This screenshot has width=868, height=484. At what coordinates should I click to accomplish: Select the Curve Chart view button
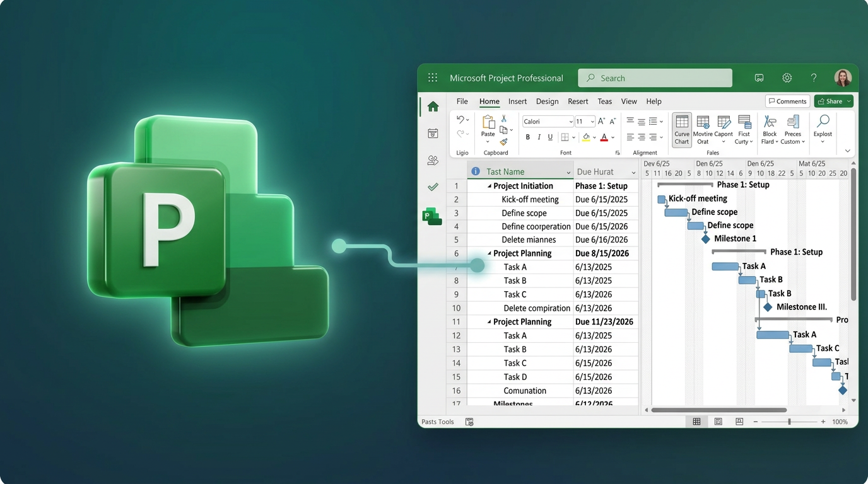click(682, 130)
